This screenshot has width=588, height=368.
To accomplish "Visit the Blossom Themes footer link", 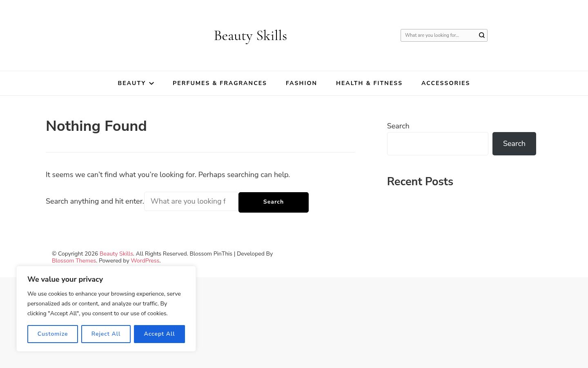I will point(74,260).
